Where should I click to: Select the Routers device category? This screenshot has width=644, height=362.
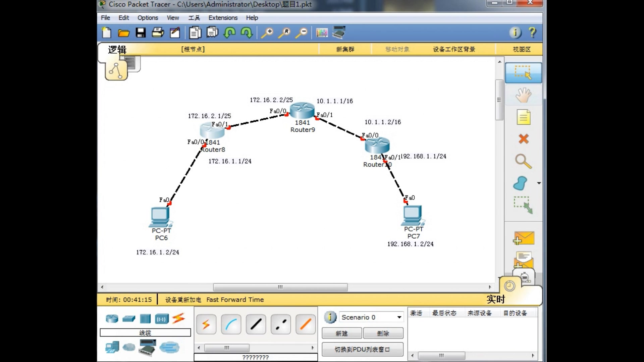click(111, 319)
